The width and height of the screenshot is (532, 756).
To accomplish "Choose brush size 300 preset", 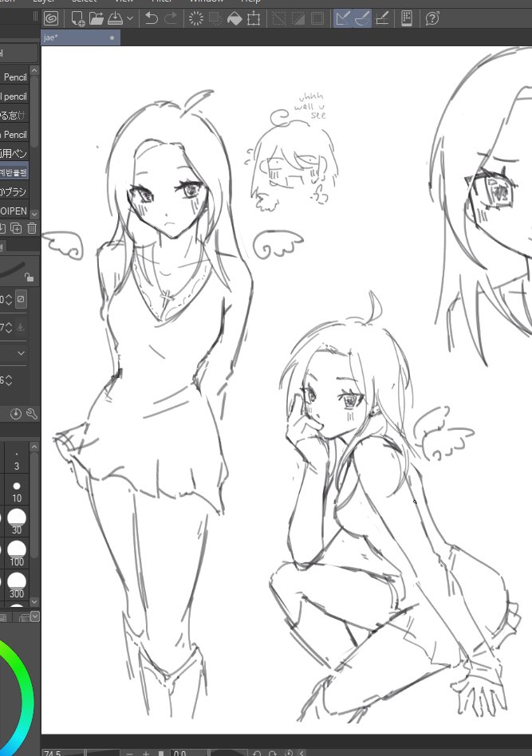I will (17, 585).
